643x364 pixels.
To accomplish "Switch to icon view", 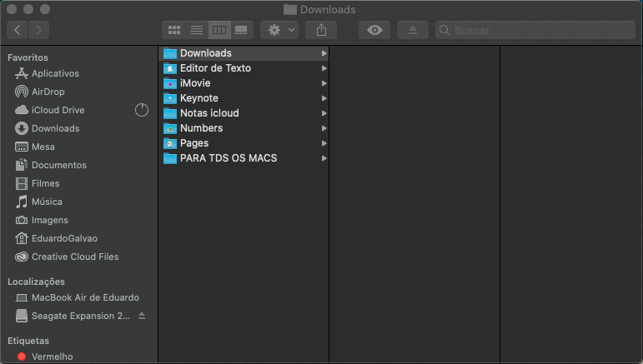I will pos(174,30).
